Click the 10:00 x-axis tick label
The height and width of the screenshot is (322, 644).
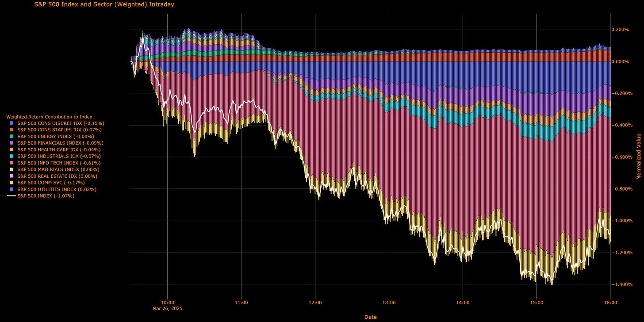click(167, 303)
